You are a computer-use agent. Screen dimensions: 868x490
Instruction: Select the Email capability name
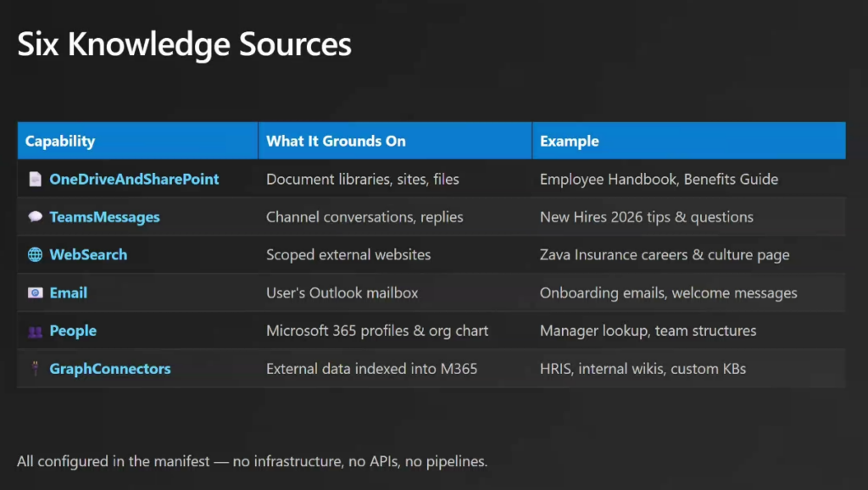69,293
